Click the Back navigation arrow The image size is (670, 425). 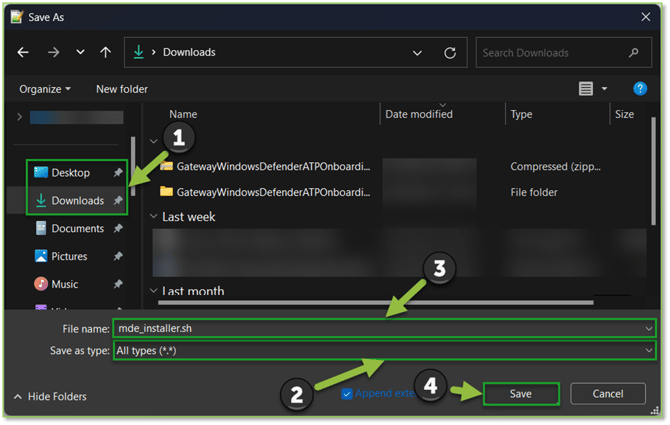23,53
